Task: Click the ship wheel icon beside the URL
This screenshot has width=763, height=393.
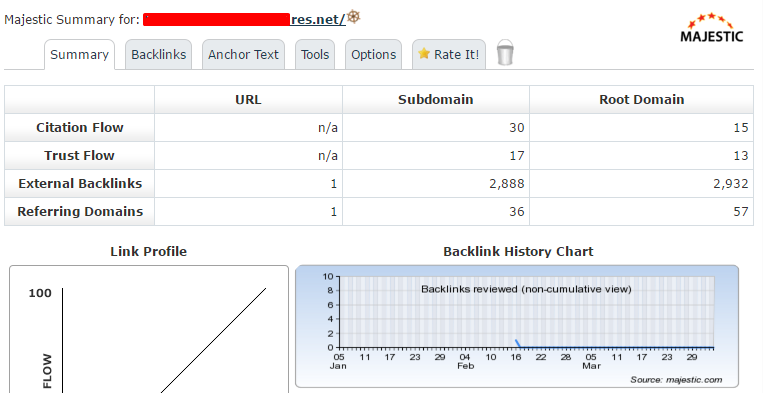Action: tap(354, 17)
